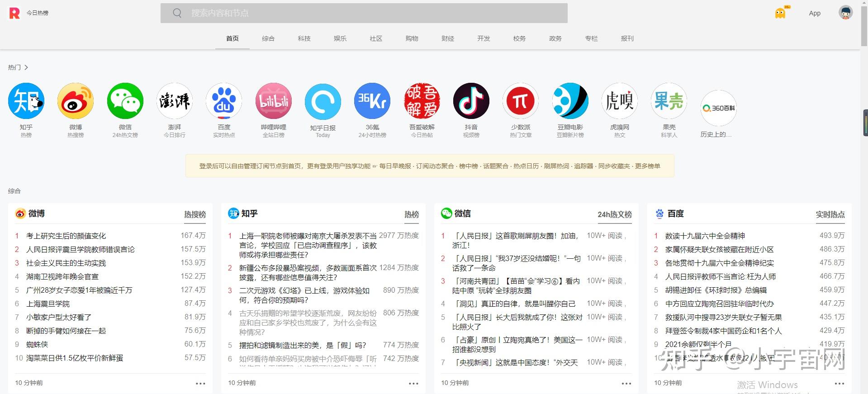Click the 热搜榜 label on 微博 card
The height and width of the screenshot is (394, 868).
click(195, 214)
